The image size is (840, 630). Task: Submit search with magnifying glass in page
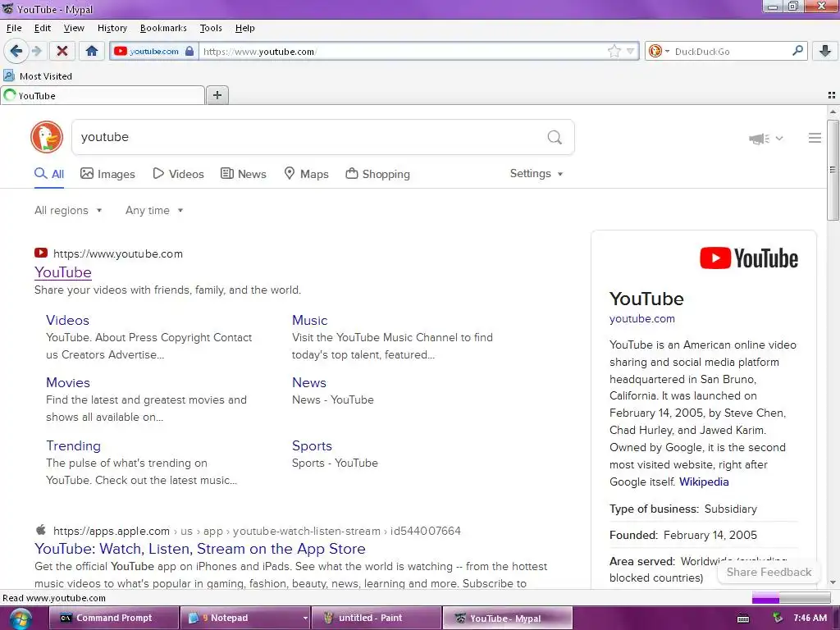555,138
